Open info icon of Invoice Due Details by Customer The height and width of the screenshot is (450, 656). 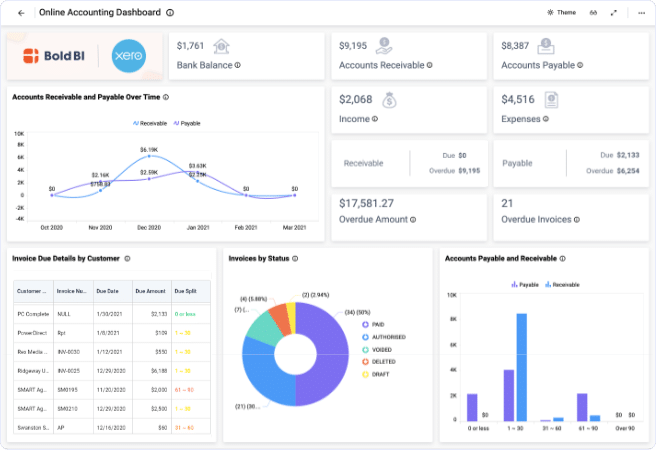coord(127,258)
